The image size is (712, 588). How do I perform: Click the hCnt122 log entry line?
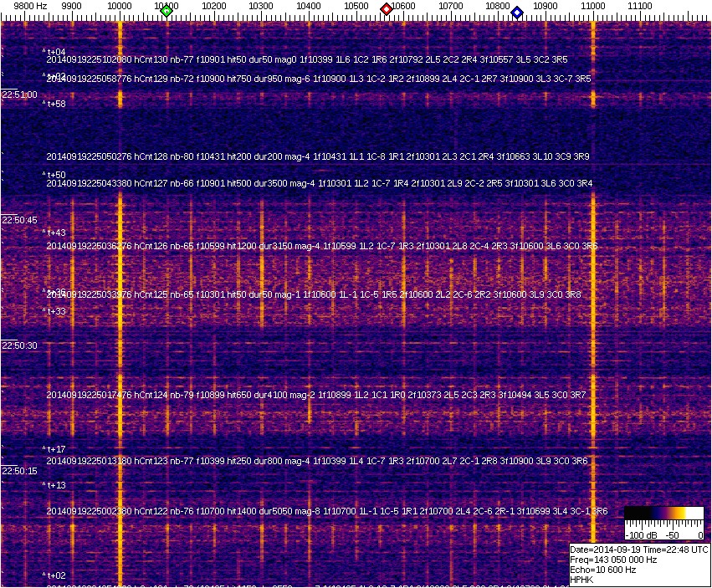point(326,511)
